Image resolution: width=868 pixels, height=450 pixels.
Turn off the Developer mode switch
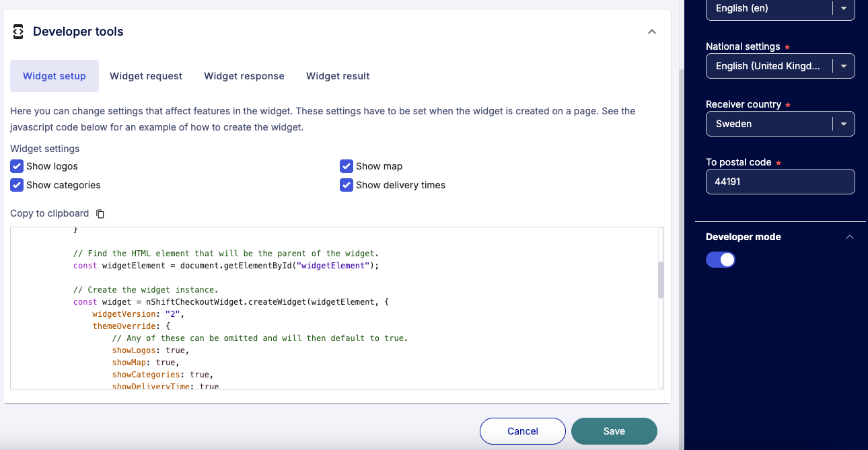(x=721, y=260)
